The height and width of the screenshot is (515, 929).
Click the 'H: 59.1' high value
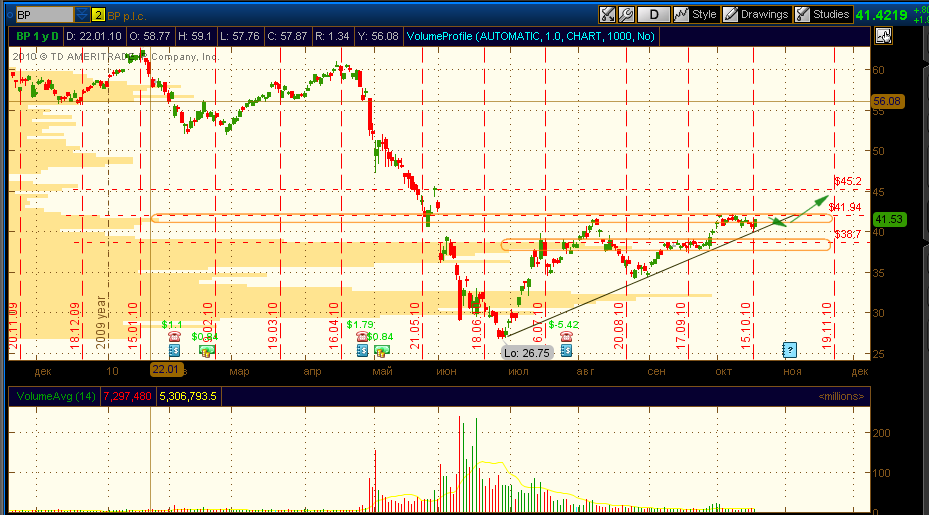click(194, 36)
